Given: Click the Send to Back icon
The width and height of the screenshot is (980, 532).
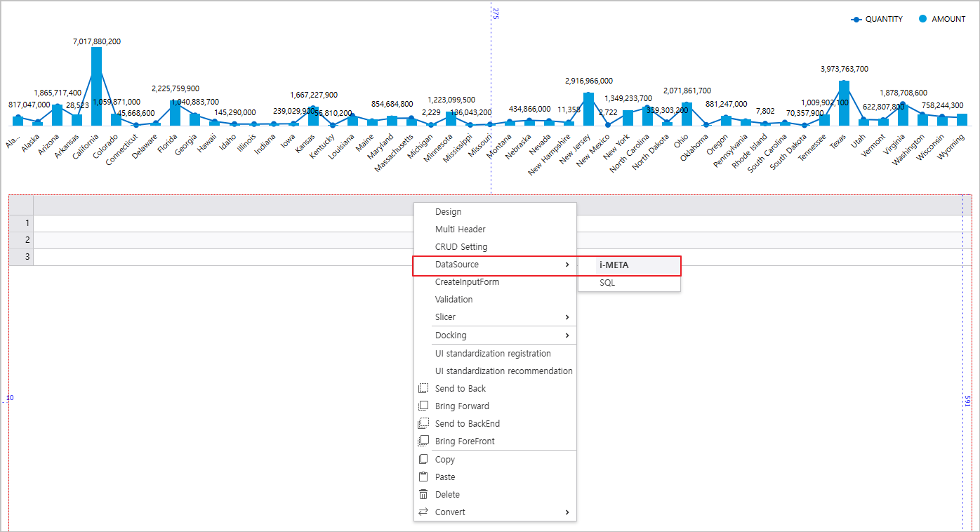Looking at the screenshot, I should [x=423, y=388].
